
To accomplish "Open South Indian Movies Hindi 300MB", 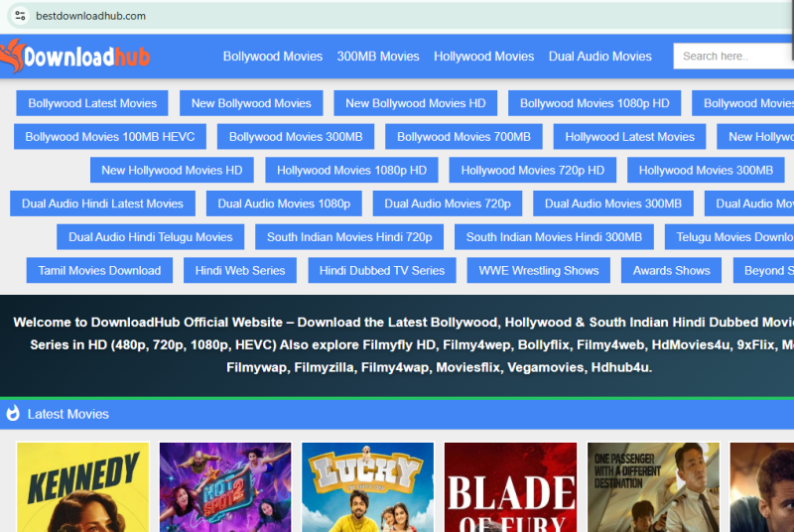I will point(554,237).
